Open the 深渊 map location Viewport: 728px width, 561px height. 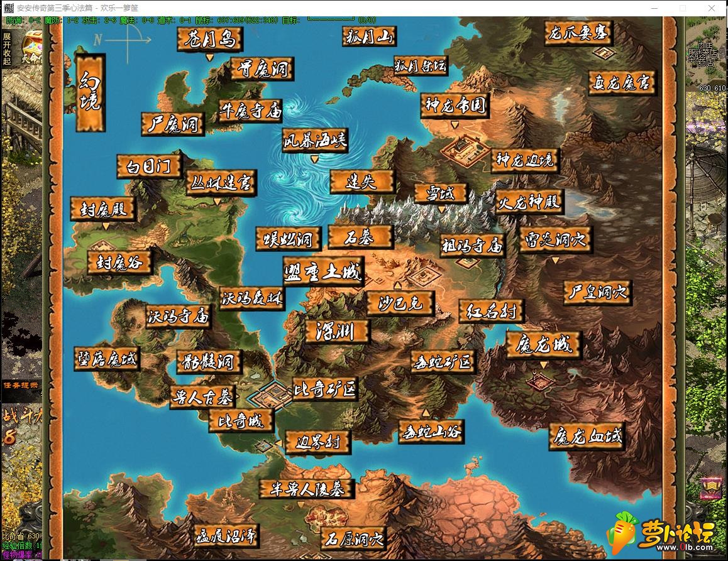[x=337, y=332]
